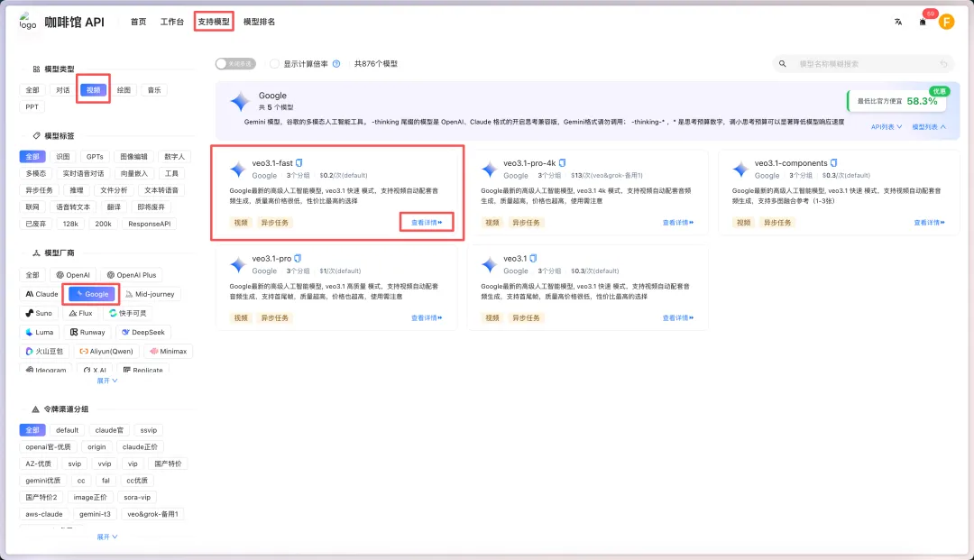
Task: Select the Google vendor filter
Action: coord(92,294)
